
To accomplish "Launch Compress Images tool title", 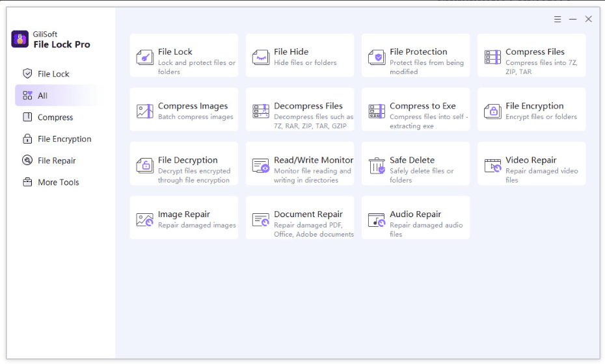I will [x=193, y=106].
